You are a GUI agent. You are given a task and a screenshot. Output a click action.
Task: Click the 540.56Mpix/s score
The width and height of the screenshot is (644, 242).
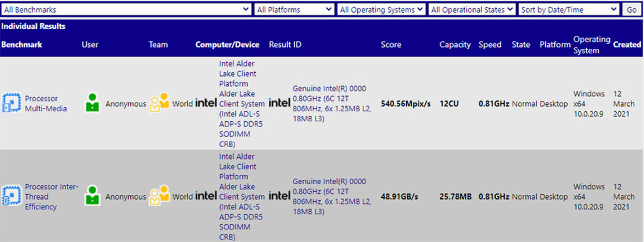pyautogui.click(x=406, y=104)
